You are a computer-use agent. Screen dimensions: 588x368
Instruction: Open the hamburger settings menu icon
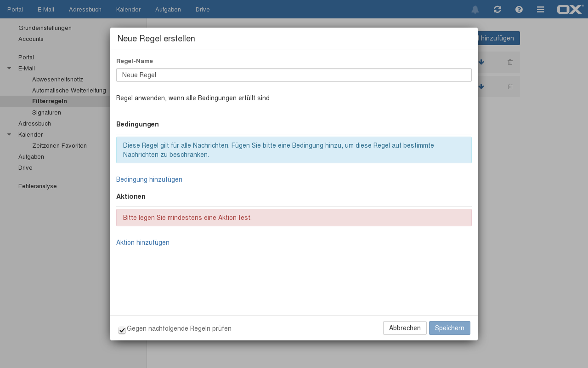[541, 10]
